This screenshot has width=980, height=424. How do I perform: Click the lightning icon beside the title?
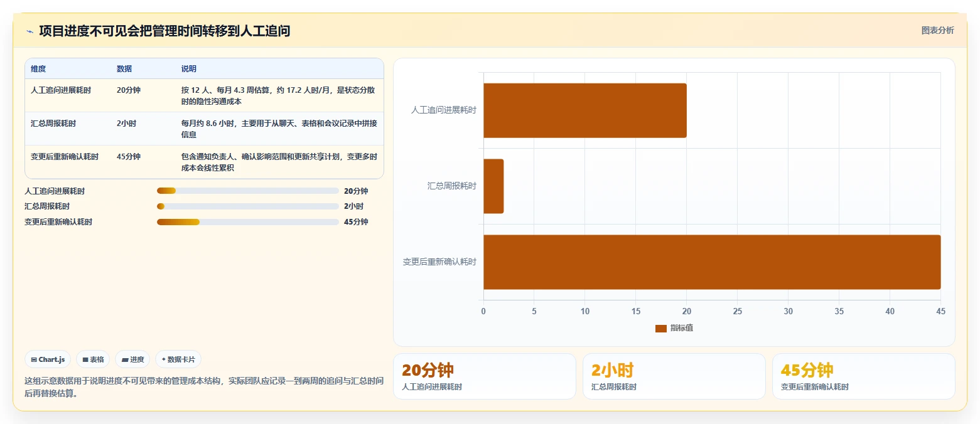(x=30, y=31)
